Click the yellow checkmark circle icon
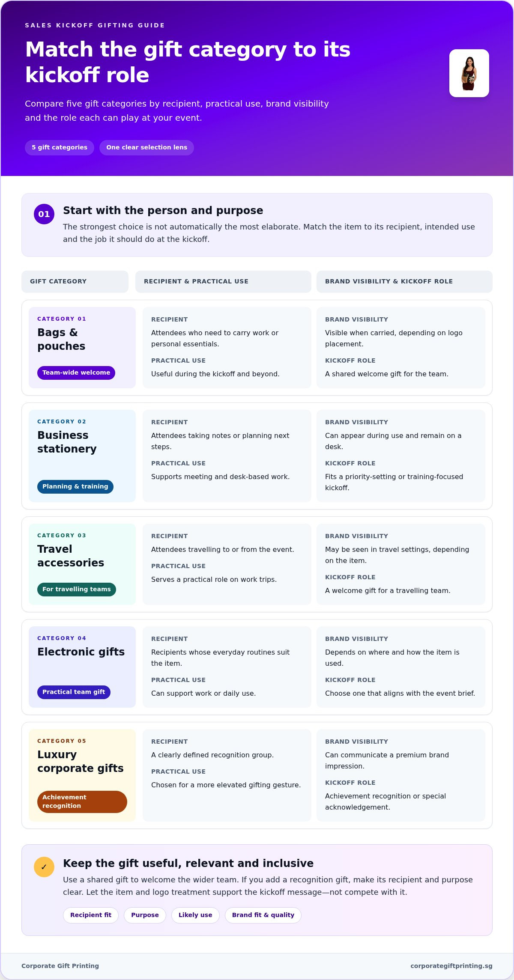The image size is (514, 980). coord(44,867)
